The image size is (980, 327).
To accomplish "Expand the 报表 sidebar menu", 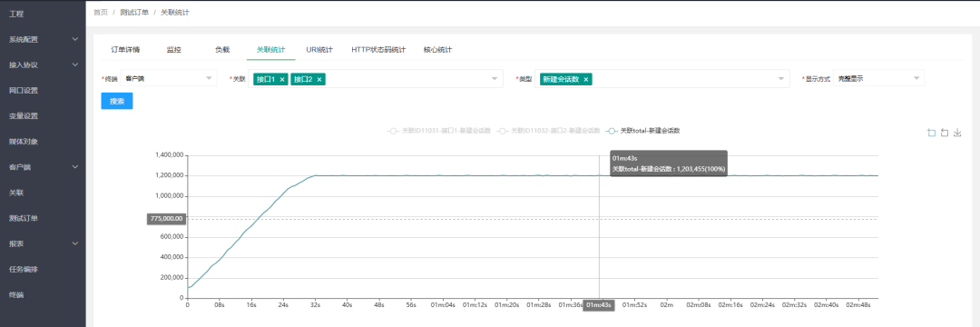I will coord(43,243).
